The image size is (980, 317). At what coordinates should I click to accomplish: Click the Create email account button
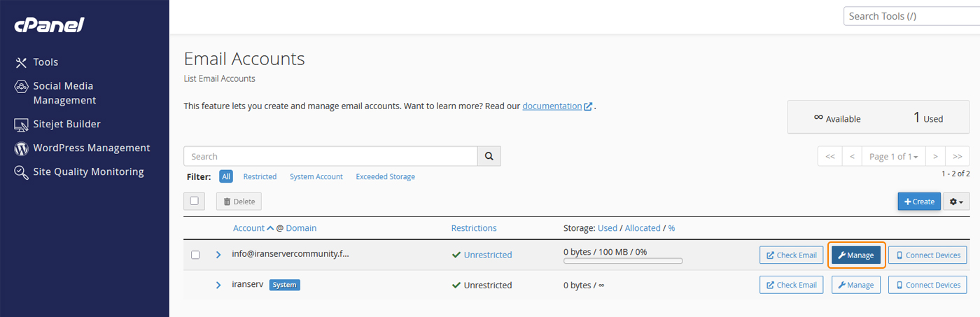[x=919, y=202]
